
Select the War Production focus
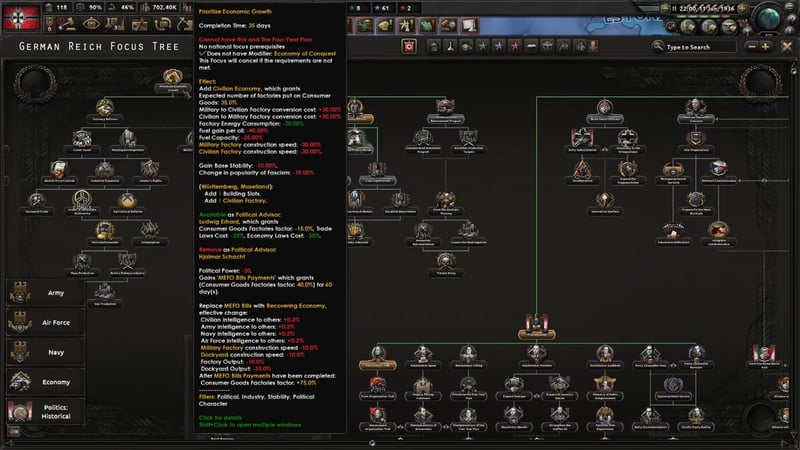click(105, 295)
